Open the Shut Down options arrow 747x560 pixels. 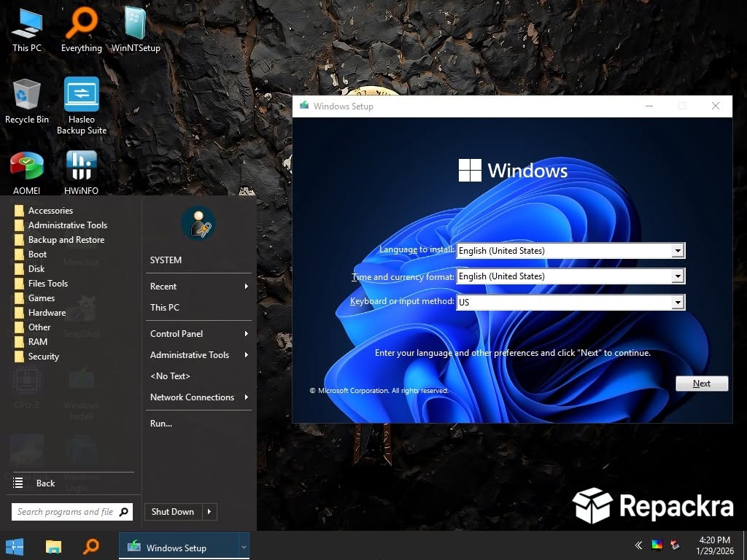click(209, 512)
